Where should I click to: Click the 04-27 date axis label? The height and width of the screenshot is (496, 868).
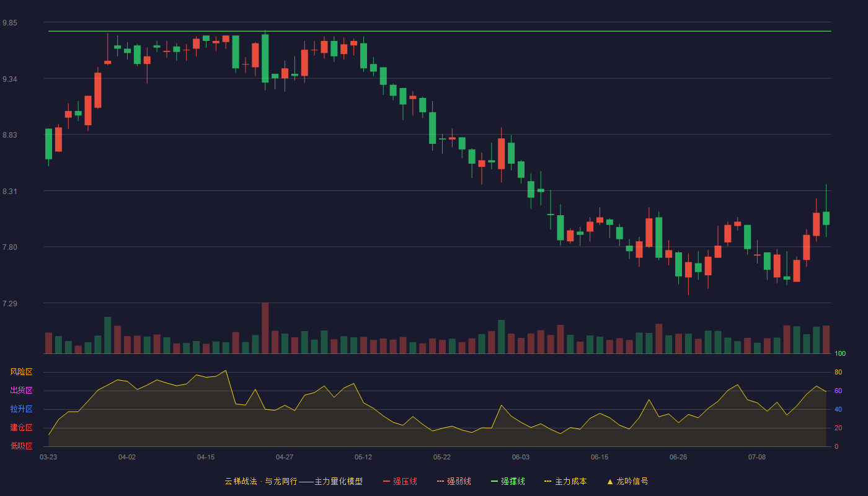285,457
